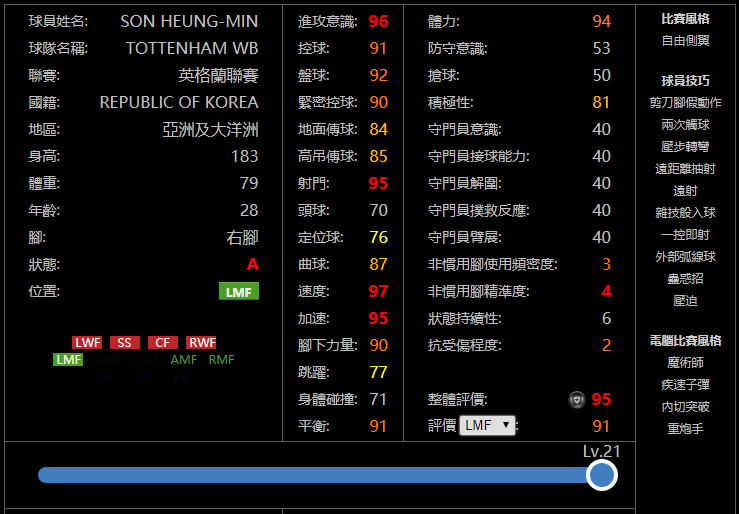Screen dimensions: 739x514
Task: Open the LMF rating position dropdown
Action: pyautogui.click(x=487, y=425)
